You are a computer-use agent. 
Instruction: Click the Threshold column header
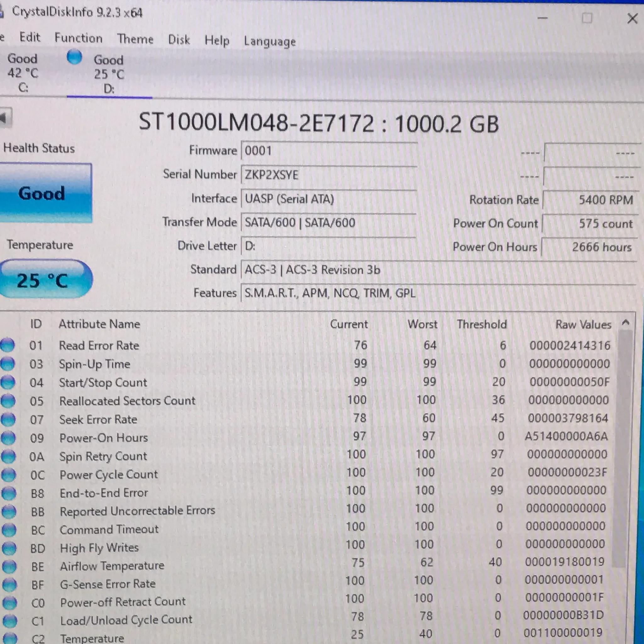482,324
